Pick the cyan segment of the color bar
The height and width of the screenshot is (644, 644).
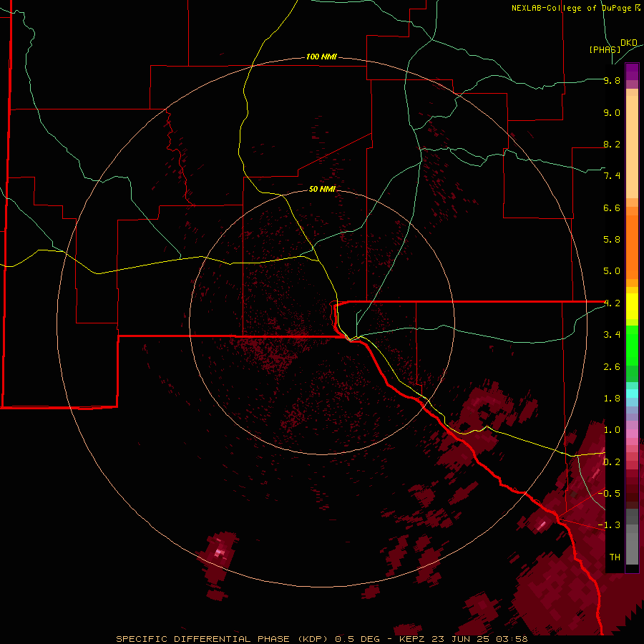tap(632, 394)
